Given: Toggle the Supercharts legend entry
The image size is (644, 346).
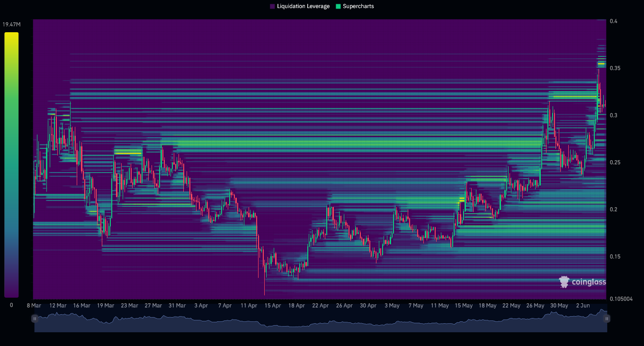Looking at the screenshot, I should click(x=355, y=6).
